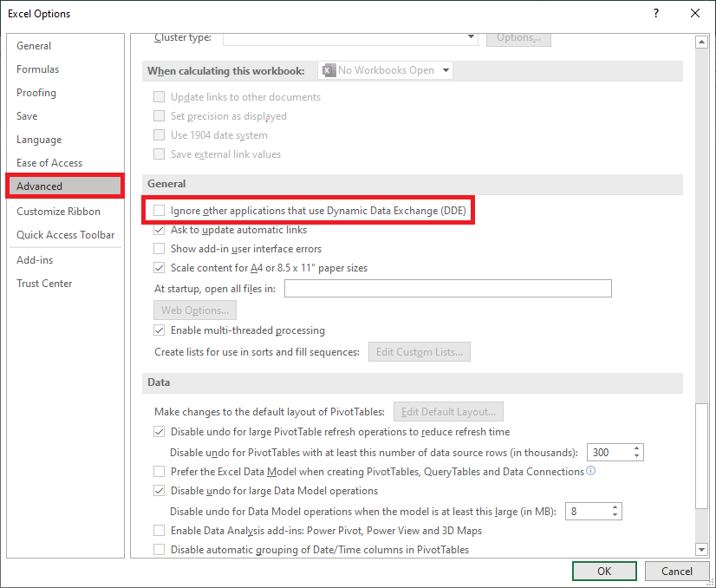Confirm with the OK button
The width and height of the screenshot is (716, 588).
(x=604, y=572)
